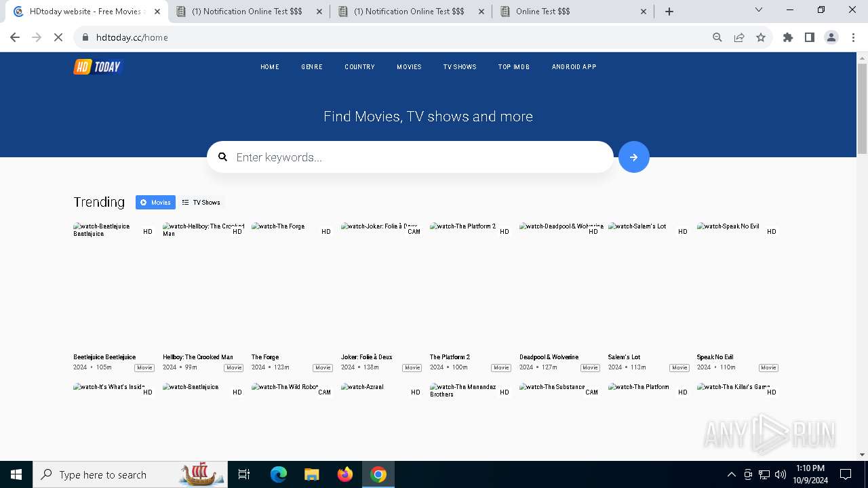Open the browser zoom magnifier icon
Screen dimensions: 868x488
(717, 37)
